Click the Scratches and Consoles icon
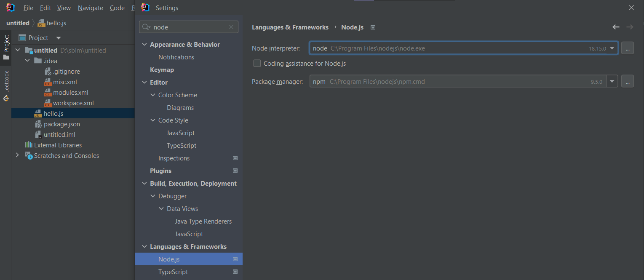Screen dimensions: 644x280 coord(29,155)
